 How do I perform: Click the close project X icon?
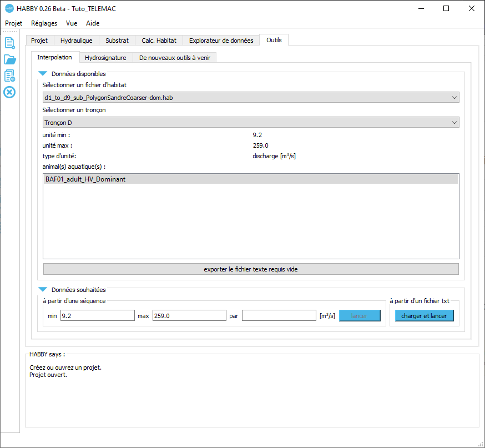9,92
